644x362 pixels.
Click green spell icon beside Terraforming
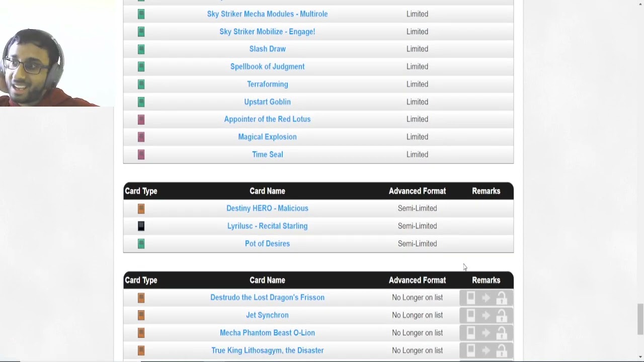[x=141, y=84]
